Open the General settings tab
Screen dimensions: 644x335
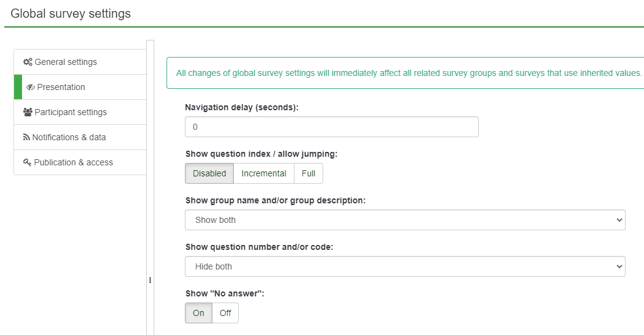66,62
